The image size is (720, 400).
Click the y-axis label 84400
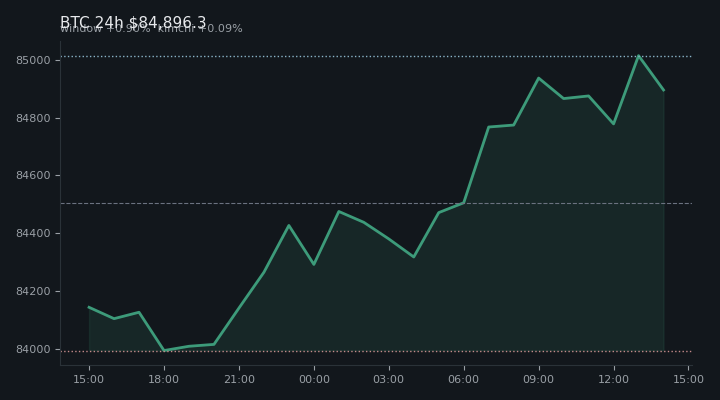(33, 234)
